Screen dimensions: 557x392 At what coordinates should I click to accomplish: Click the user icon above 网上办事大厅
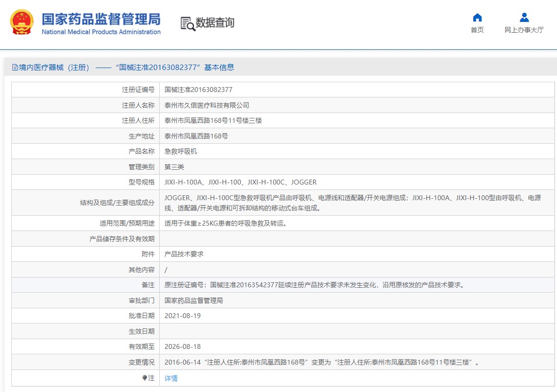524,18
